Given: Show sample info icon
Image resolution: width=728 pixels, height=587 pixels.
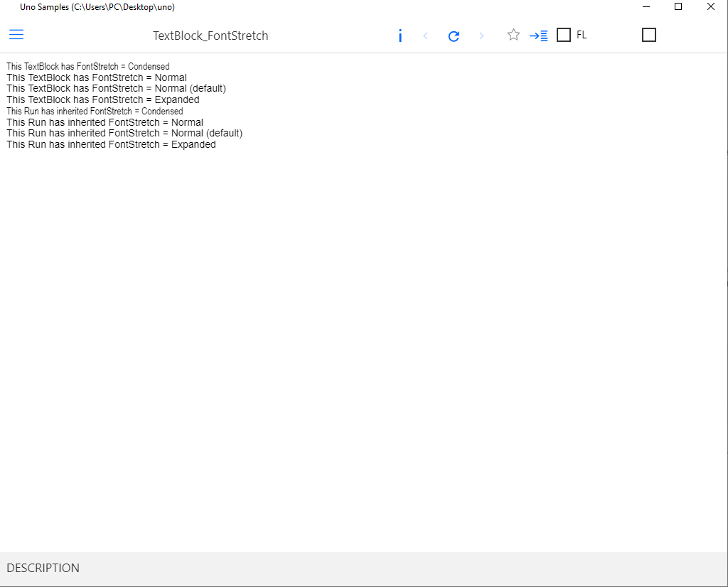Looking at the screenshot, I should tap(400, 36).
